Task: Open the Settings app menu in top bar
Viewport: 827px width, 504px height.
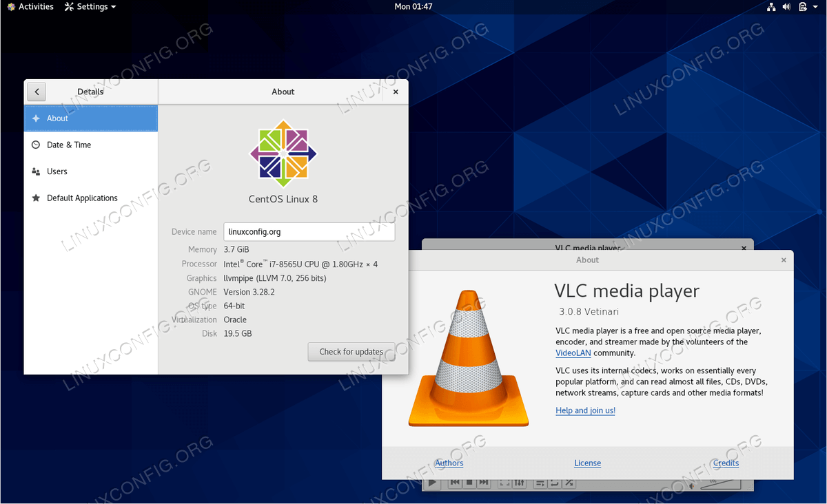Action: click(x=90, y=7)
